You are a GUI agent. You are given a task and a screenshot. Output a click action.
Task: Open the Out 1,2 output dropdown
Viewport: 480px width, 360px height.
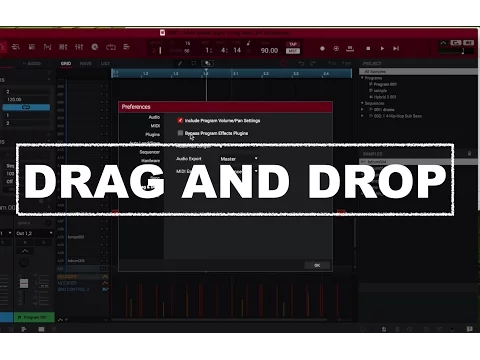coord(34,233)
